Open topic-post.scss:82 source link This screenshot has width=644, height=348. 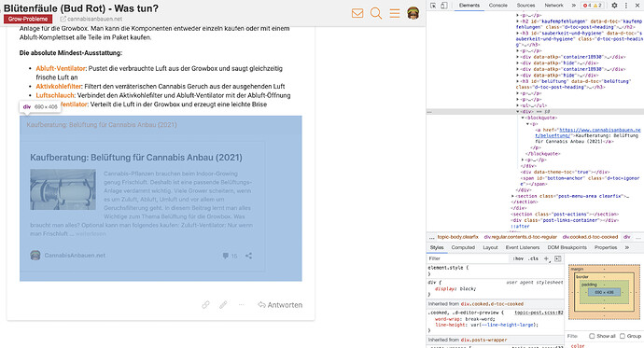click(539, 313)
